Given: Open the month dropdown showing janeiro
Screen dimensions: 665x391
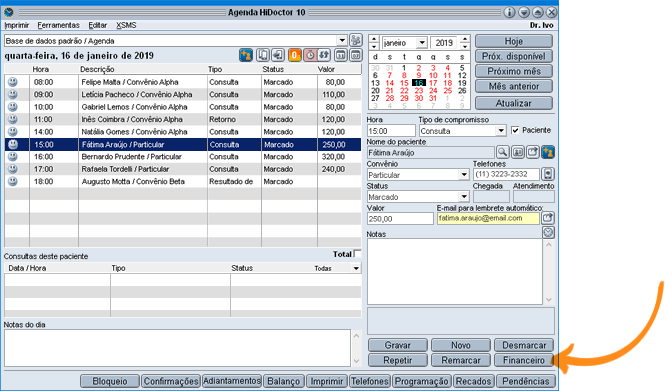Looking at the screenshot, I should [x=422, y=42].
